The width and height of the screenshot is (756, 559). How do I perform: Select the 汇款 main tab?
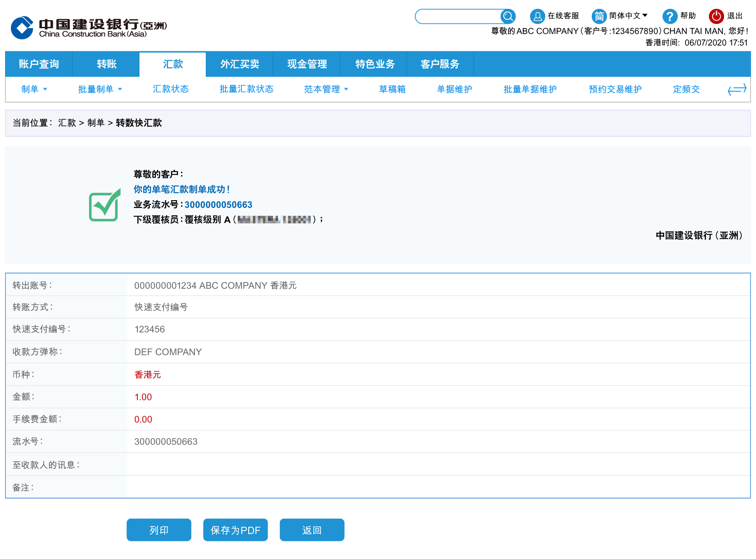pos(173,64)
